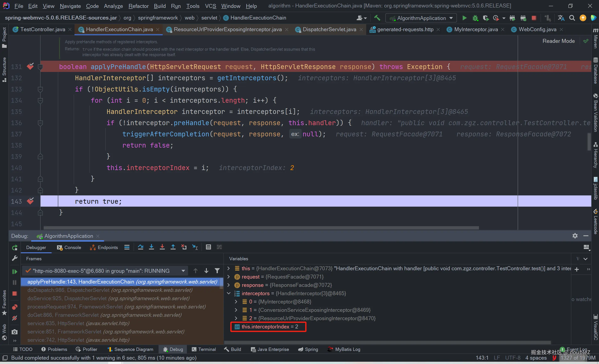Screen dimensions: 599x364
Task: Open the Refactor menu
Action: click(138, 6)
